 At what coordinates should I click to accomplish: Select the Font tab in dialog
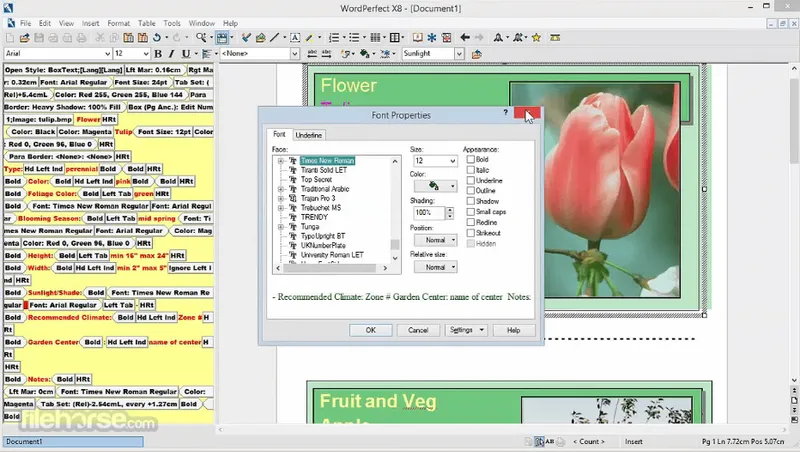pos(279,134)
